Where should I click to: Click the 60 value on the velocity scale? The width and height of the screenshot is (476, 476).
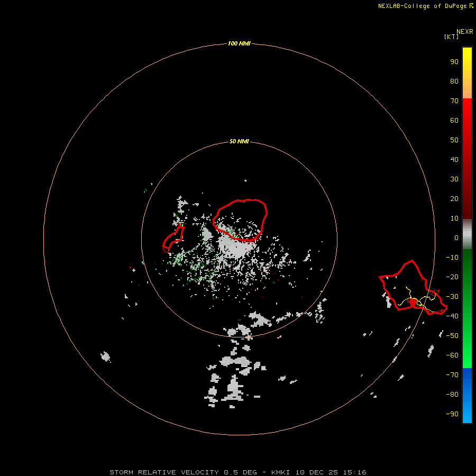click(x=454, y=120)
